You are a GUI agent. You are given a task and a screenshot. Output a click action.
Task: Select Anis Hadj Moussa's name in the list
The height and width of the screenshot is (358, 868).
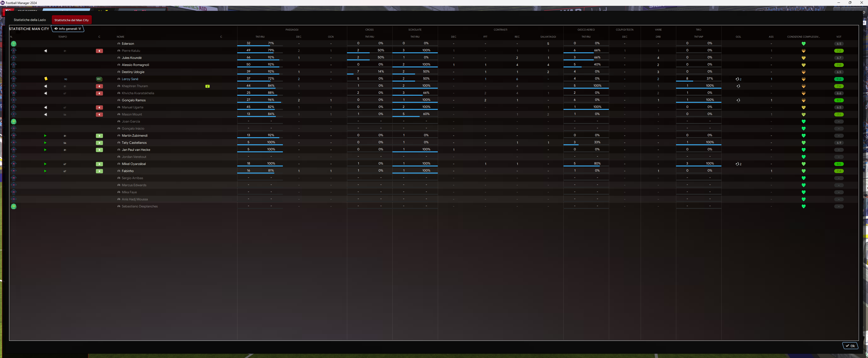(x=135, y=200)
